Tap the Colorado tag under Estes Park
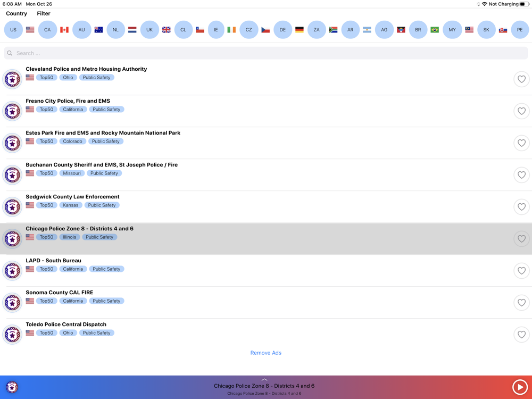Screen dimensions: 532x399 coord(72,141)
